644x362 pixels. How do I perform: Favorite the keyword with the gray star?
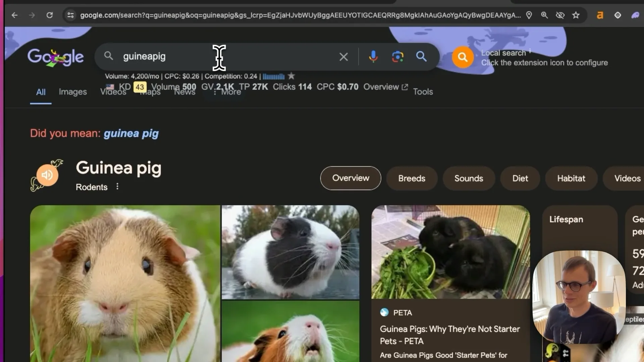pyautogui.click(x=291, y=76)
